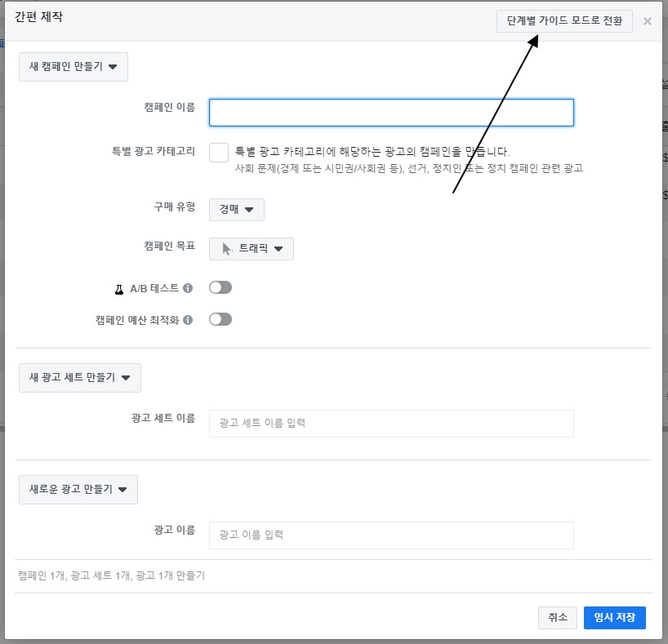Viewport: 668px width, 644px height.
Task: Enable the A/B 테스트 toggle
Action: [x=219, y=286]
